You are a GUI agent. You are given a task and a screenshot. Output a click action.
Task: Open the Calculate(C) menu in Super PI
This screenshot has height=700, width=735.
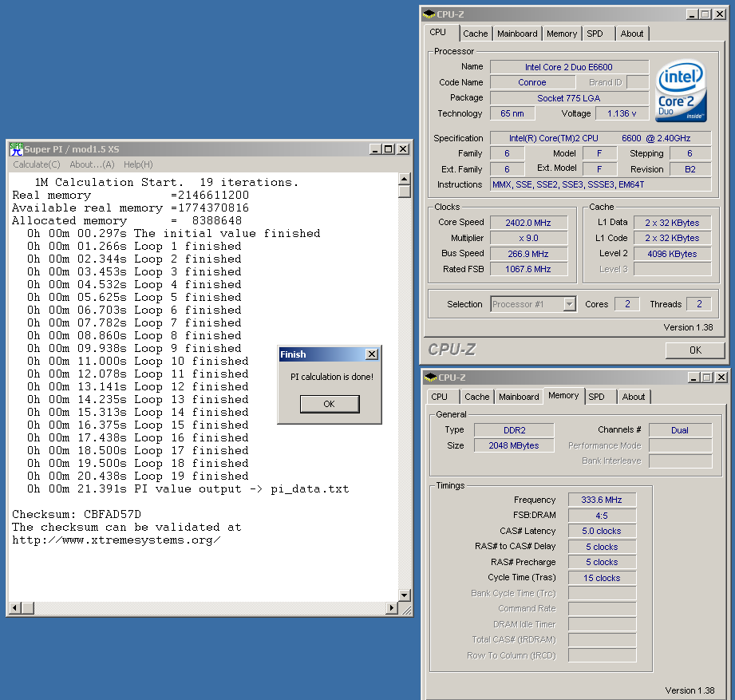click(x=37, y=164)
